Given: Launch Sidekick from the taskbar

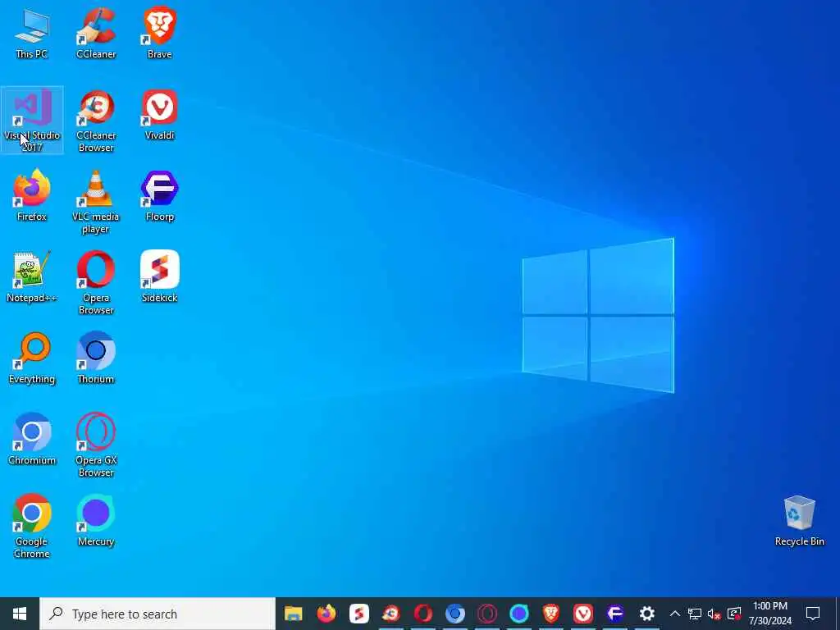Looking at the screenshot, I should [x=359, y=614].
